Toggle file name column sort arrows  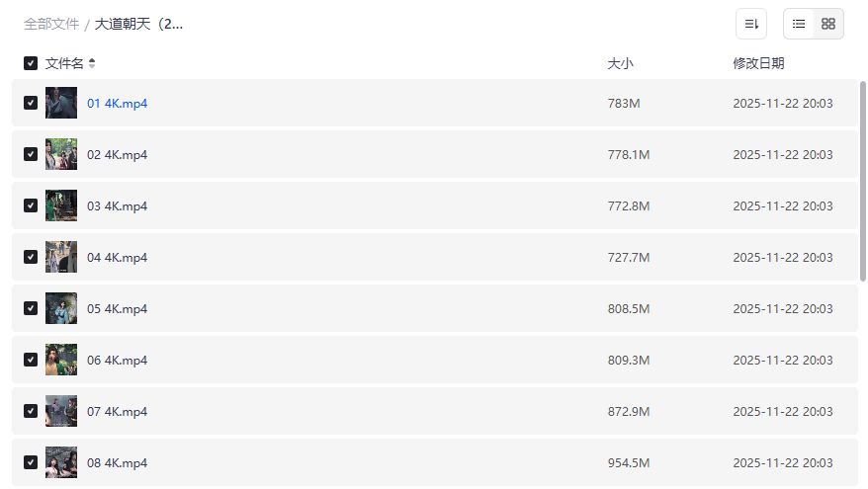pos(92,63)
